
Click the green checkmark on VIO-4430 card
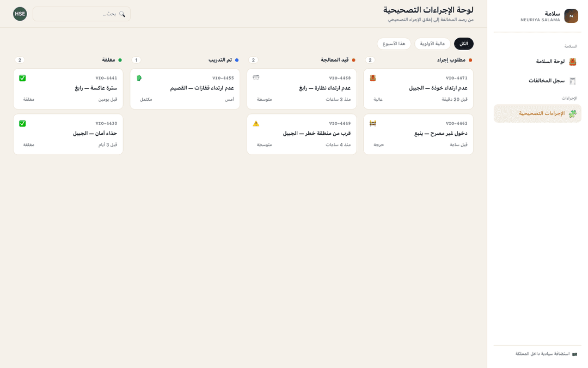pos(22,124)
